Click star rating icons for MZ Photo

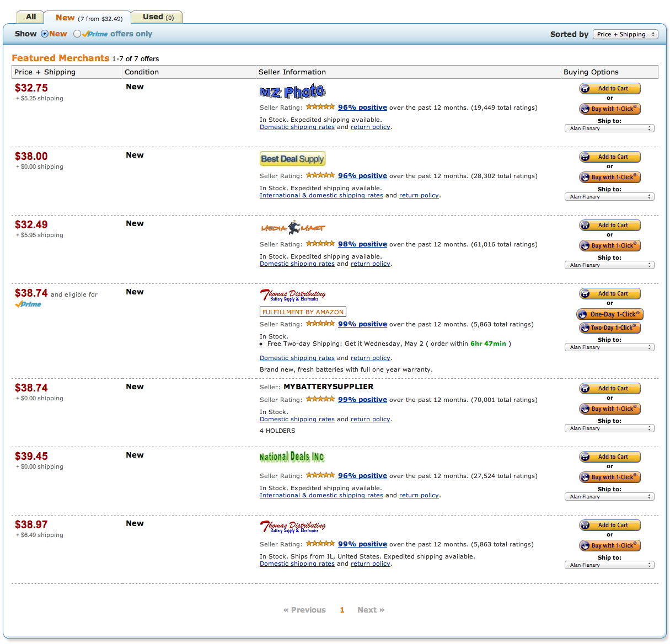(320, 107)
